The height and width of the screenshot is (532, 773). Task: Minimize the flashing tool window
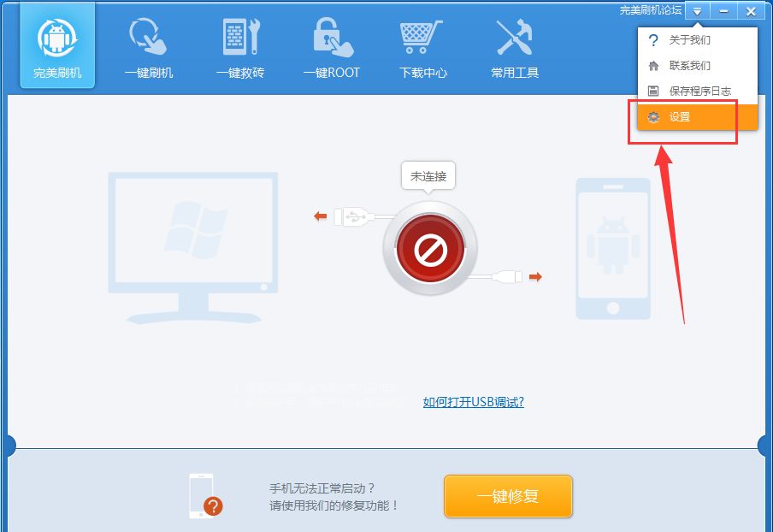pyautogui.click(x=723, y=11)
